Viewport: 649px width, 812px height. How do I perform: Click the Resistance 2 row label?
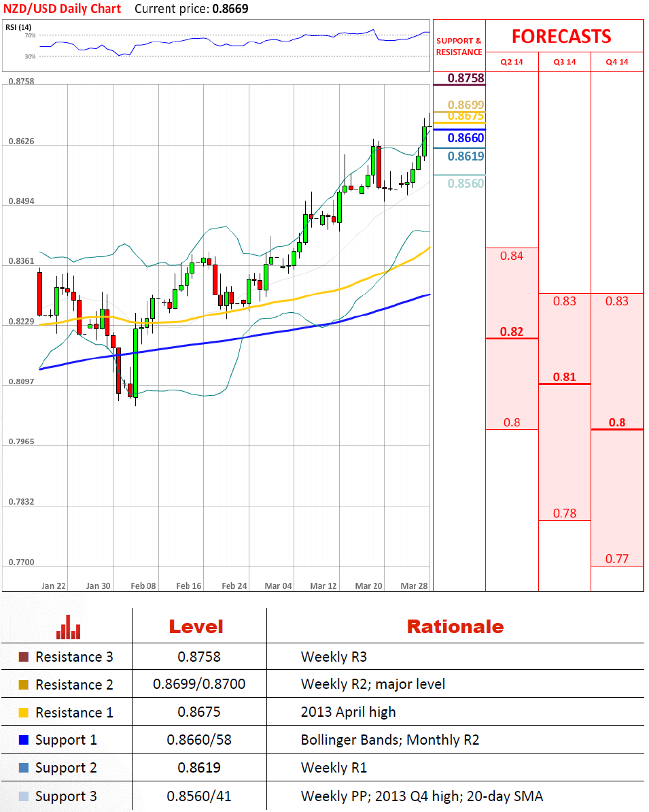click(x=74, y=685)
